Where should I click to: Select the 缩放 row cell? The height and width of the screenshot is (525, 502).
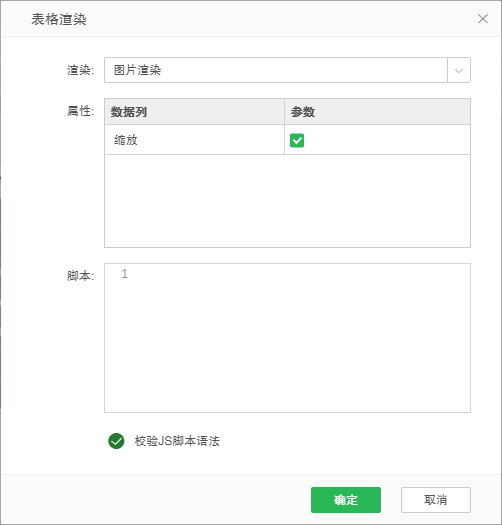click(x=194, y=140)
